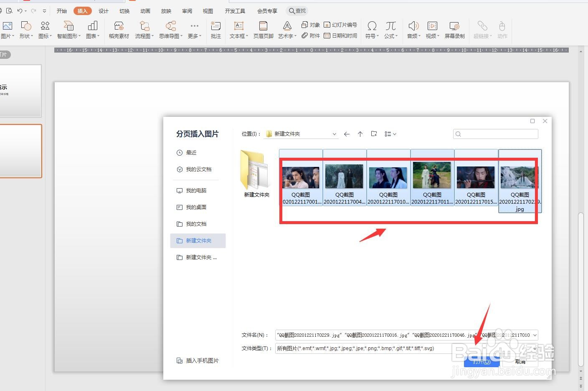Expand the Audio (音频) dropdown arrow

tap(419, 36)
